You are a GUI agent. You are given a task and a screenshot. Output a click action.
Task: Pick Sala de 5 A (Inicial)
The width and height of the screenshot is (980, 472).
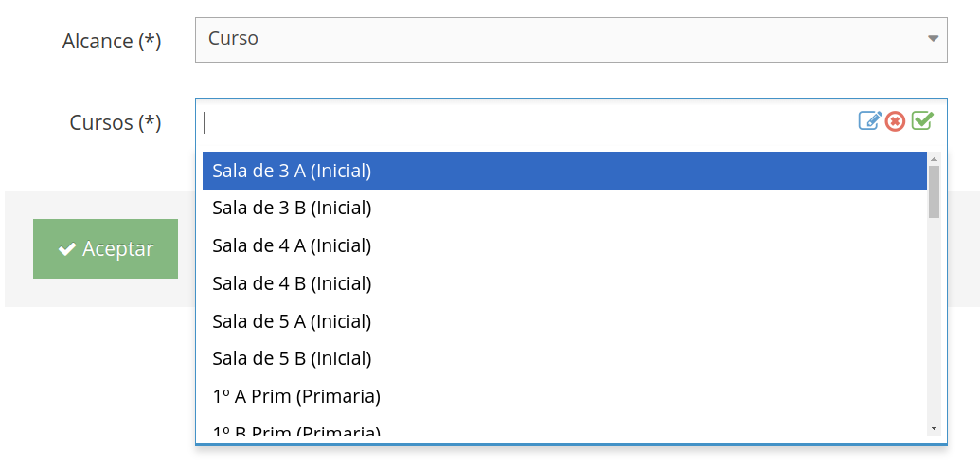[x=564, y=321]
